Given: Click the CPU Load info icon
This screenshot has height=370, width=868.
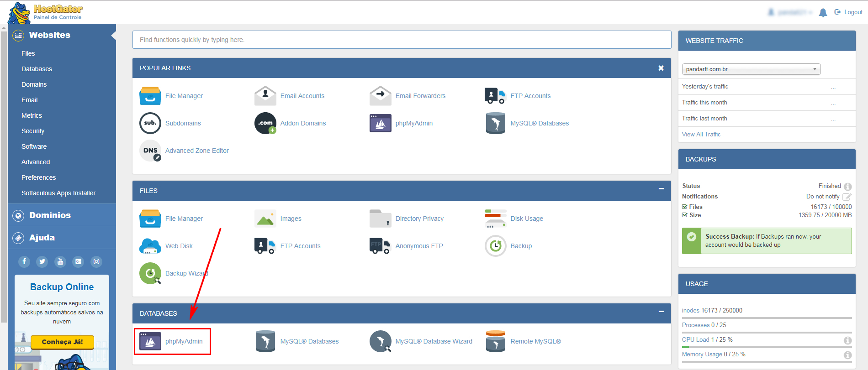Looking at the screenshot, I should (847, 340).
